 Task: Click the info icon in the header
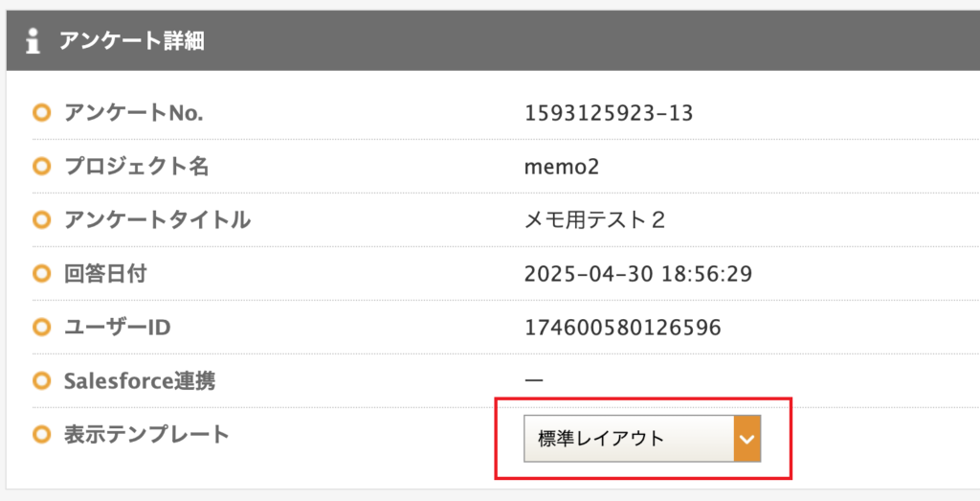tap(33, 41)
